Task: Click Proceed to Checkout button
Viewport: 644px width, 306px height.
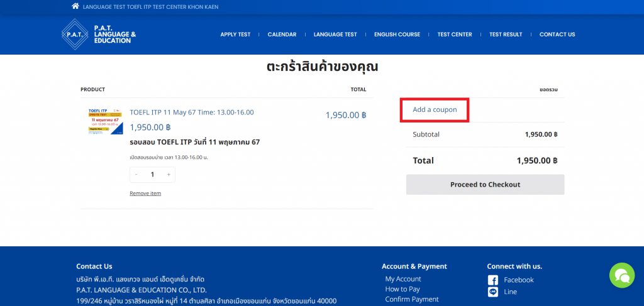Action: (x=485, y=185)
